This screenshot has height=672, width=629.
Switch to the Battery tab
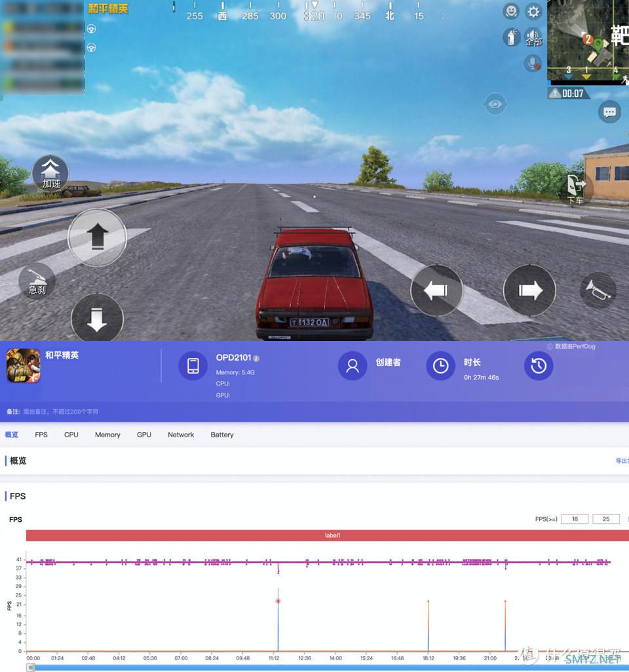pyautogui.click(x=222, y=435)
